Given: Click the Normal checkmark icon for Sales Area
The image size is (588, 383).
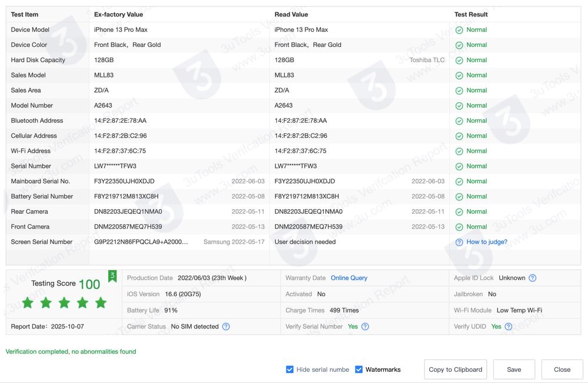Looking at the screenshot, I should 459,90.
